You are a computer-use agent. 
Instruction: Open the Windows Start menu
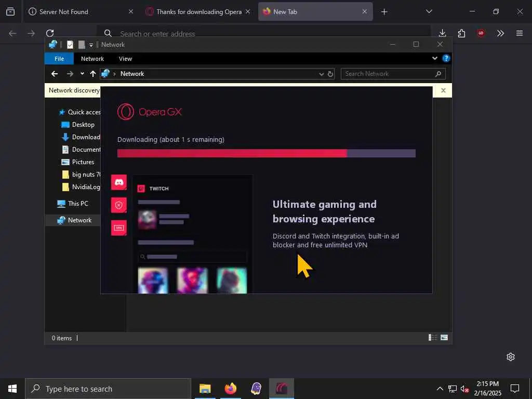click(12, 389)
